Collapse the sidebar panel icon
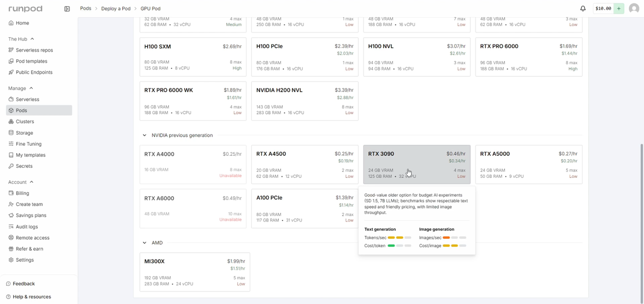The height and width of the screenshot is (304, 644). (67, 9)
